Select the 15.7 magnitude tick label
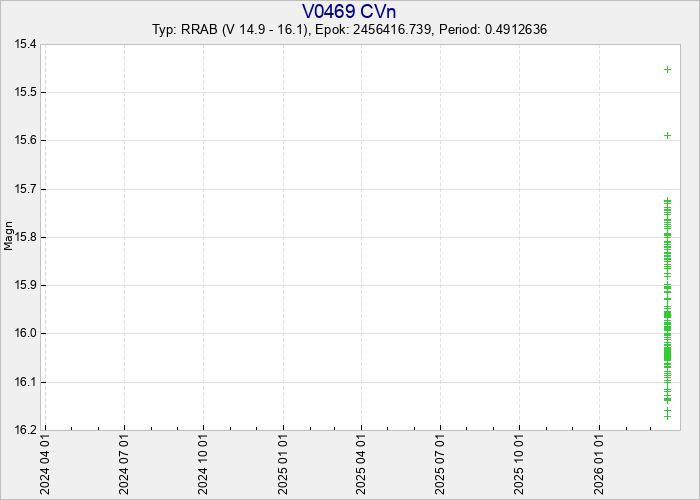700x500 pixels. [25, 189]
